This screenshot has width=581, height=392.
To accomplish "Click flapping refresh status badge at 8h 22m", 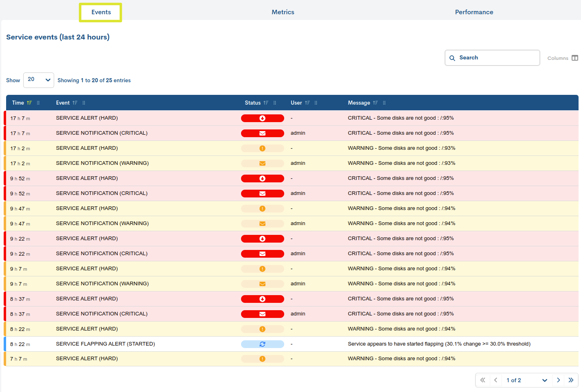I will coord(263,344).
